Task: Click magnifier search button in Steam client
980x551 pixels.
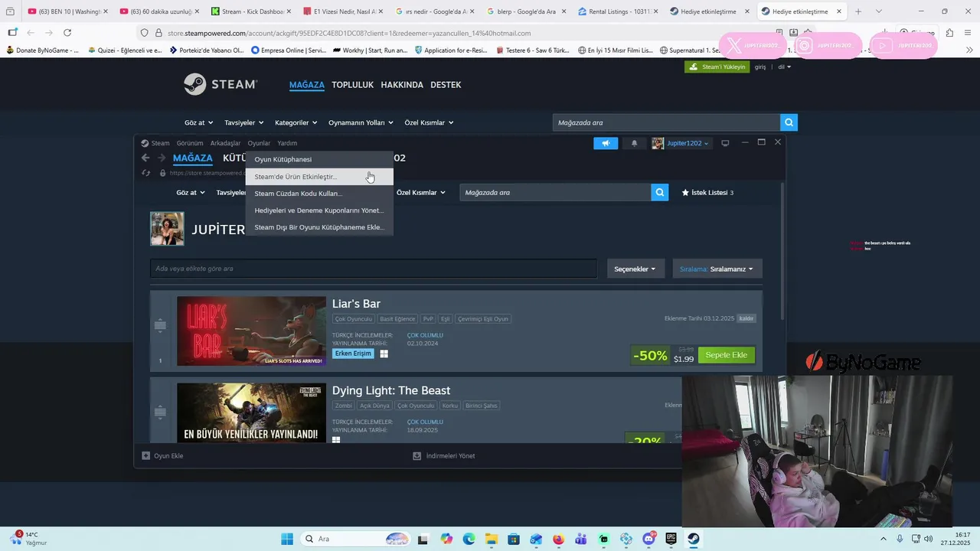Action: coord(660,192)
